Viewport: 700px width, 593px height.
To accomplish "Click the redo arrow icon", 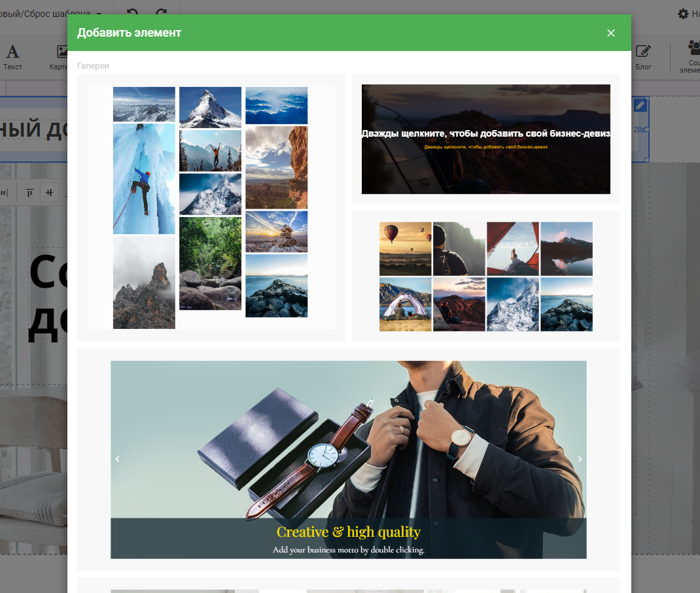I will 161,13.
